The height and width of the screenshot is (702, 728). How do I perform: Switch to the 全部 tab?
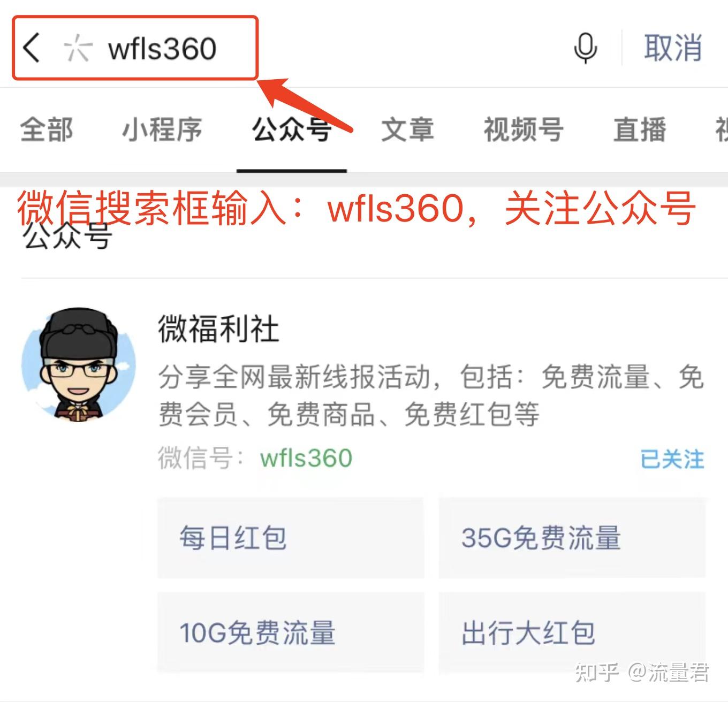47,130
